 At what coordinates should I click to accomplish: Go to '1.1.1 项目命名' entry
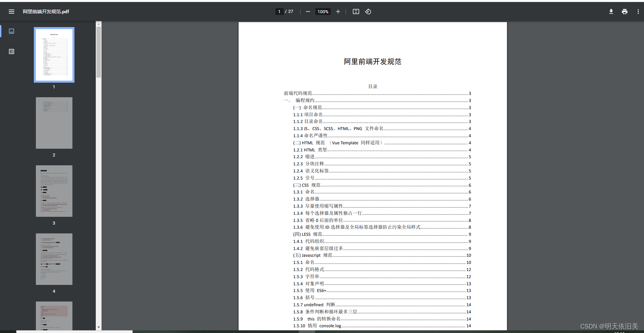[x=382, y=115]
